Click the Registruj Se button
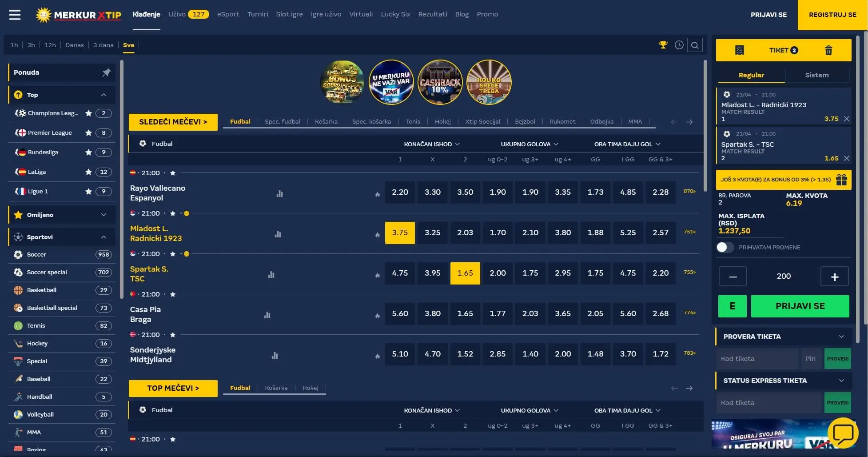Viewport: 868px width, 457px height. click(832, 15)
